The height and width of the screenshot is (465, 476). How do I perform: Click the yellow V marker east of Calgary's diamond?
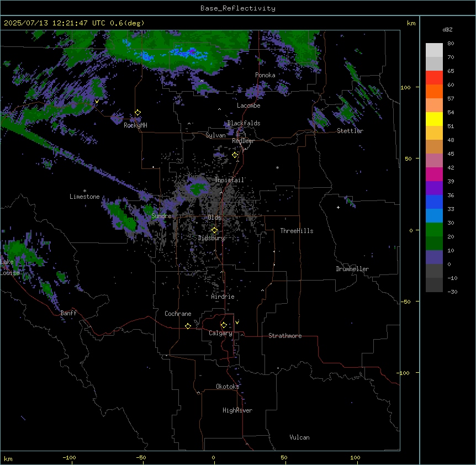click(x=237, y=323)
